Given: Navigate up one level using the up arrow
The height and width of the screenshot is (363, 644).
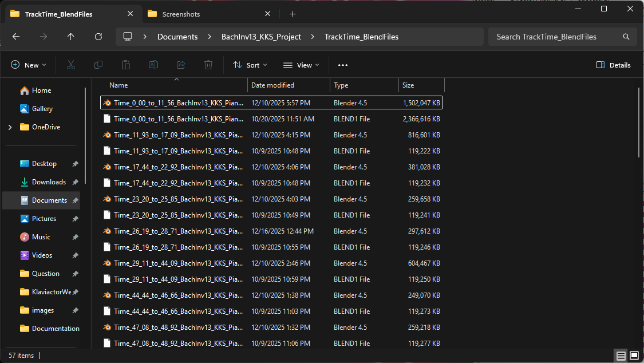Looking at the screenshot, I should tap(70, 36).
